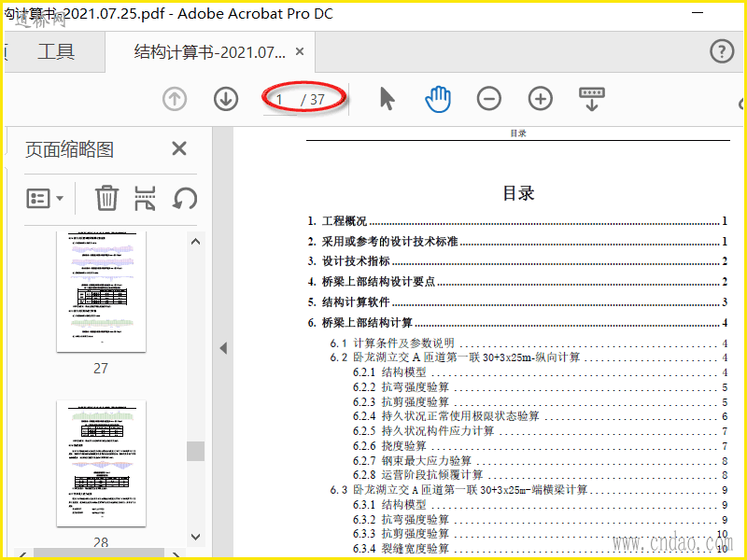Image resolution: width=747 pixels, height=560 pixels.
Task: Open contents entry 5. 结构计算软件
Action: (x=517, y=301)
